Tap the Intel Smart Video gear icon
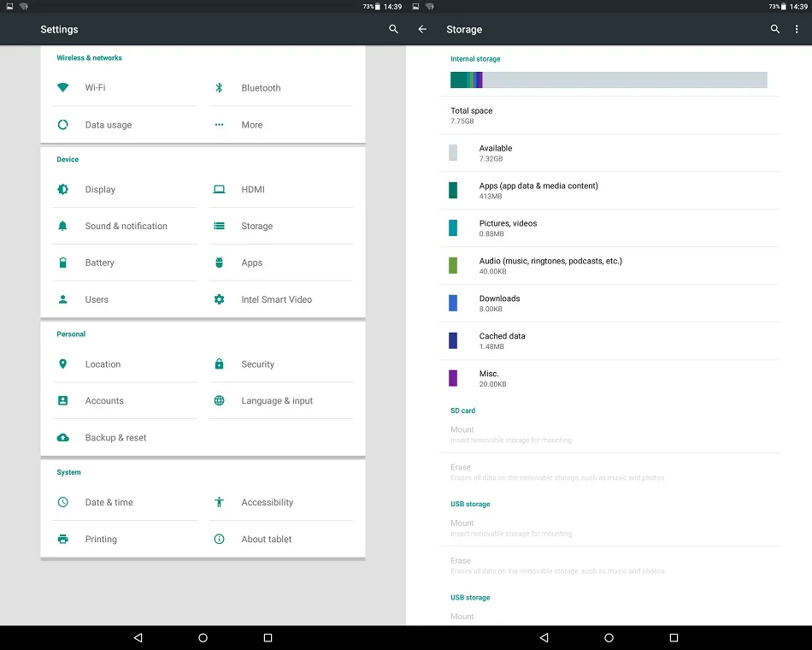The width and height of the screenshot is (812, 650). (x=219, y=299)
